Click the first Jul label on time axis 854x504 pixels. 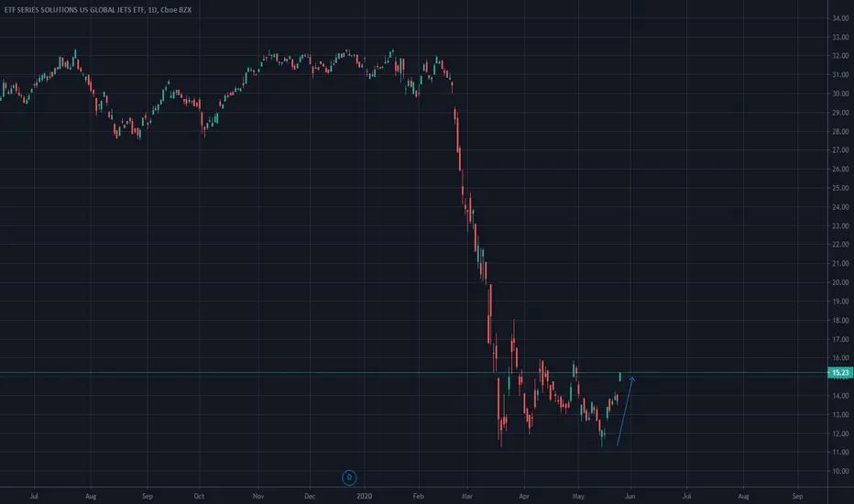click(x=34, y=497)
